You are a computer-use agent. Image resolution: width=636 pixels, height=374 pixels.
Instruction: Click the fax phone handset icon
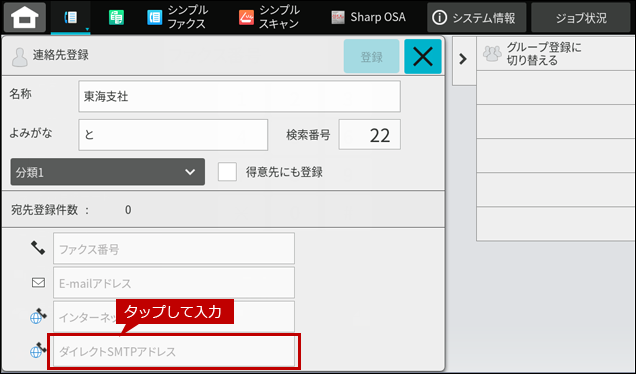click(x=38, y=248)
